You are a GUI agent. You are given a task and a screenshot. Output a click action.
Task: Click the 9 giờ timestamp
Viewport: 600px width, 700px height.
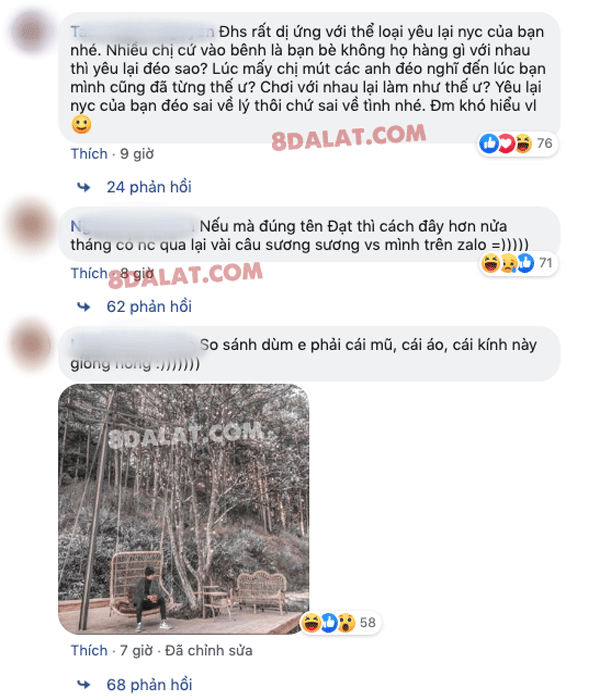click(137, 154)
